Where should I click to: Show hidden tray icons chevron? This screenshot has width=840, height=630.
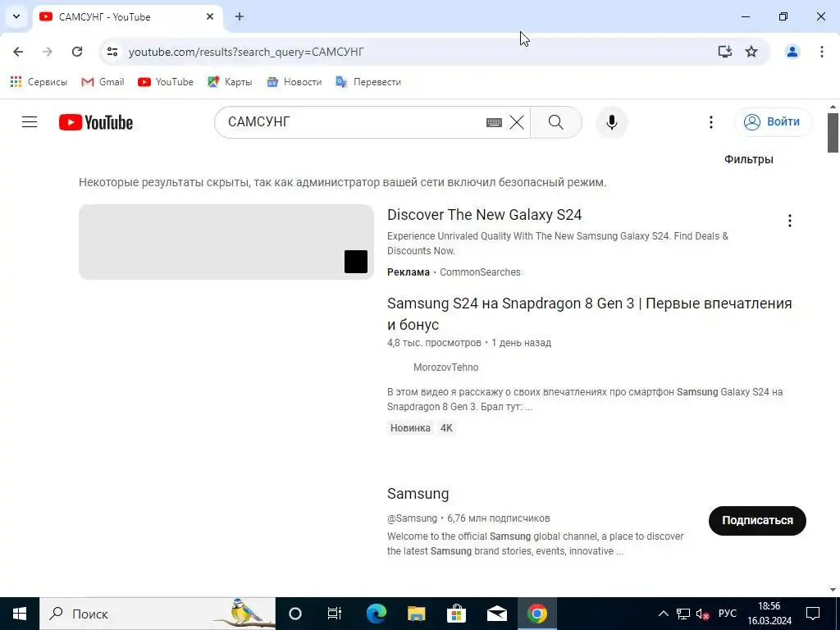(663, 614)
